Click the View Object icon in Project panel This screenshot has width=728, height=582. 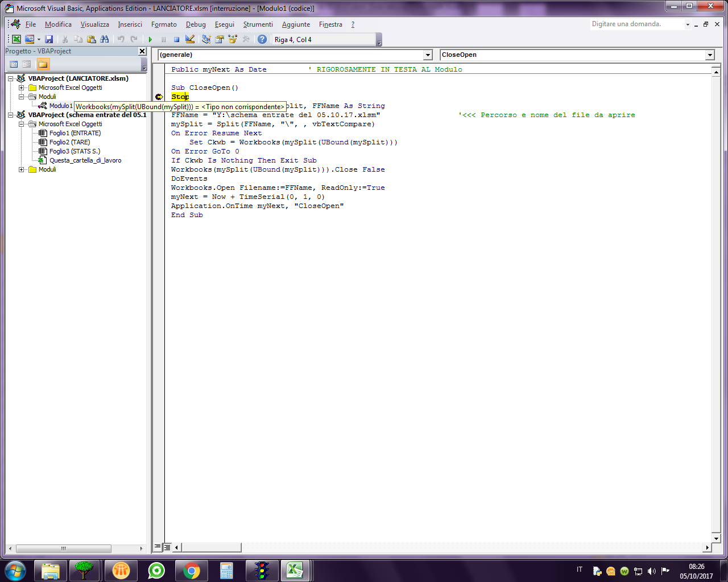27,64
